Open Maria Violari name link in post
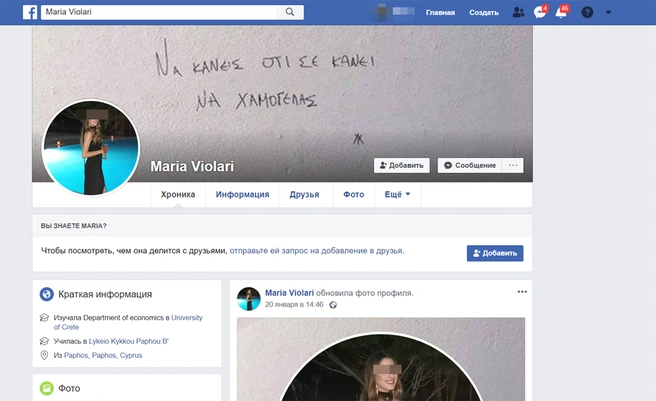Screen dimensions: 656x401 click(x=289, y=293)
